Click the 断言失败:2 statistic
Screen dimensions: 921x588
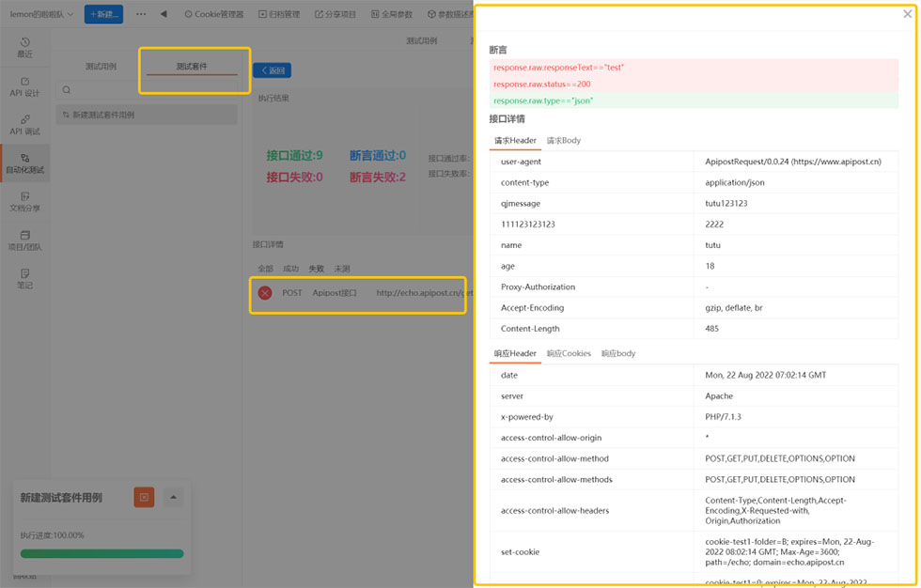pyautogui.click(x=378, y=178)
